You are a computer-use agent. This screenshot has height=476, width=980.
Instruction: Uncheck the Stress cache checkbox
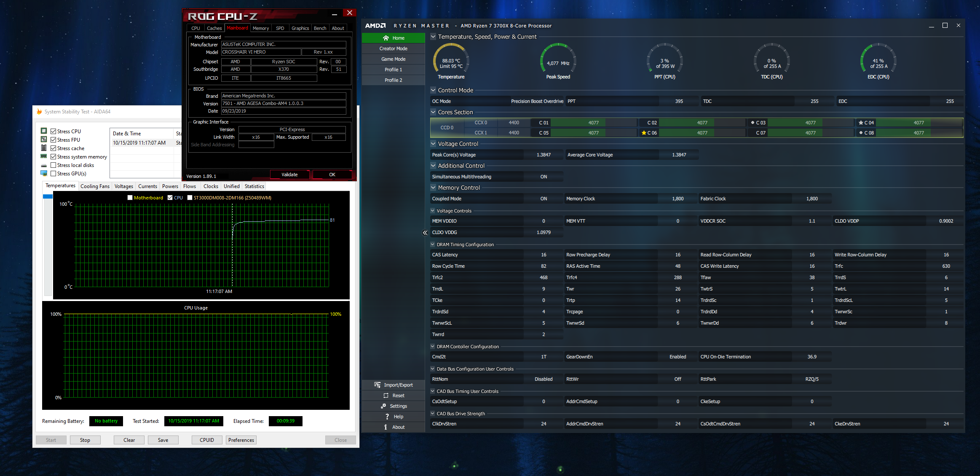53,148
